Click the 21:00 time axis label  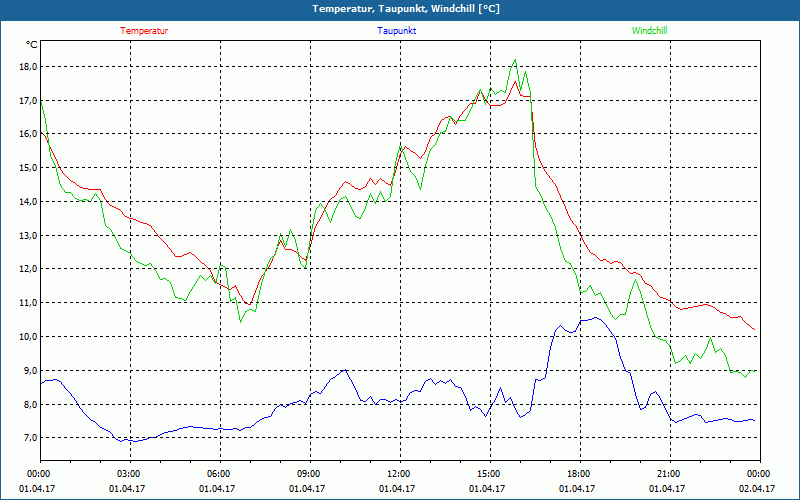pos(670,474)
